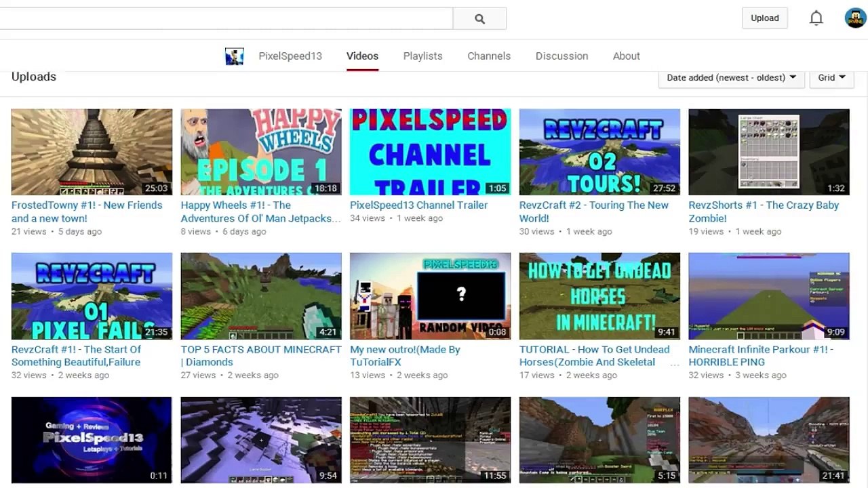Open the RevzCraft 02 Tours thumbnail
The width and height of the screenshot is (868, 488).
(x=599, y=152)
